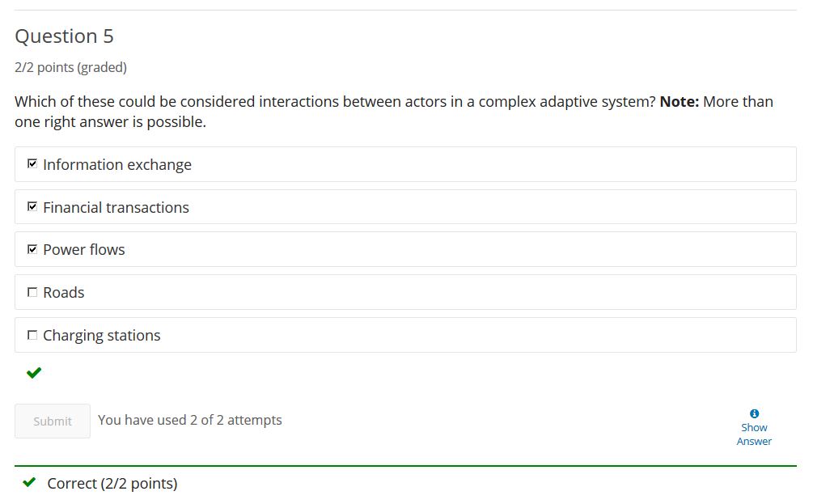Click the bold Note text in question

point(680,102)
